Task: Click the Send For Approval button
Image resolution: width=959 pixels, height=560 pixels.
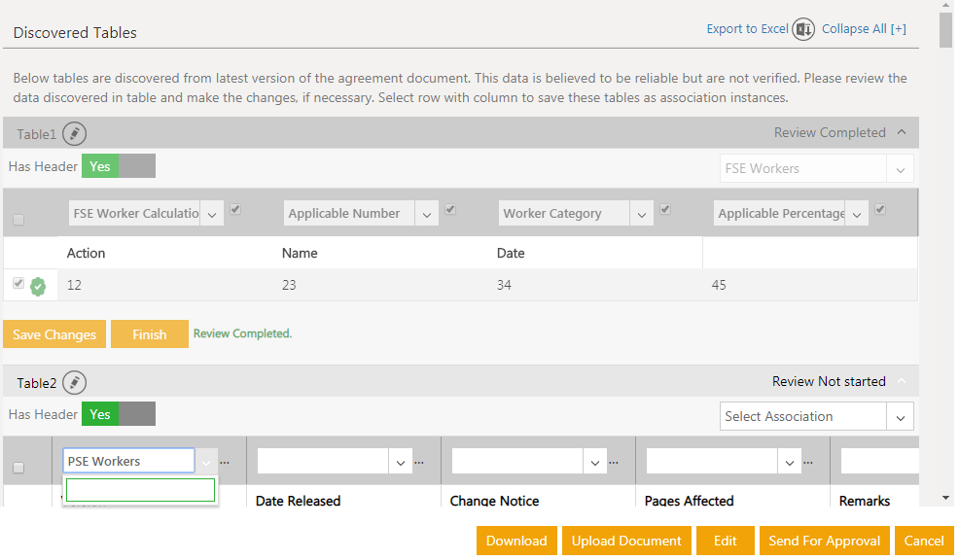Action: coord(824,542)
